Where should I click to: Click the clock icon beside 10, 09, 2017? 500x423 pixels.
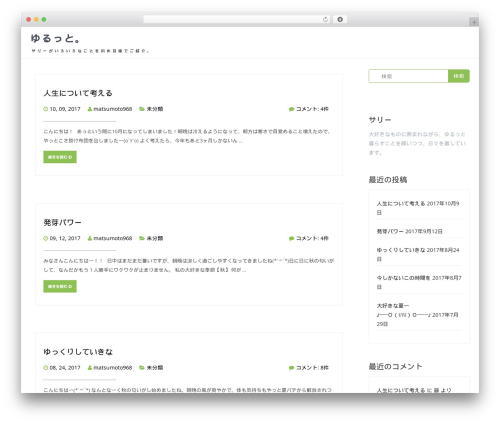[x=46, y=109]
